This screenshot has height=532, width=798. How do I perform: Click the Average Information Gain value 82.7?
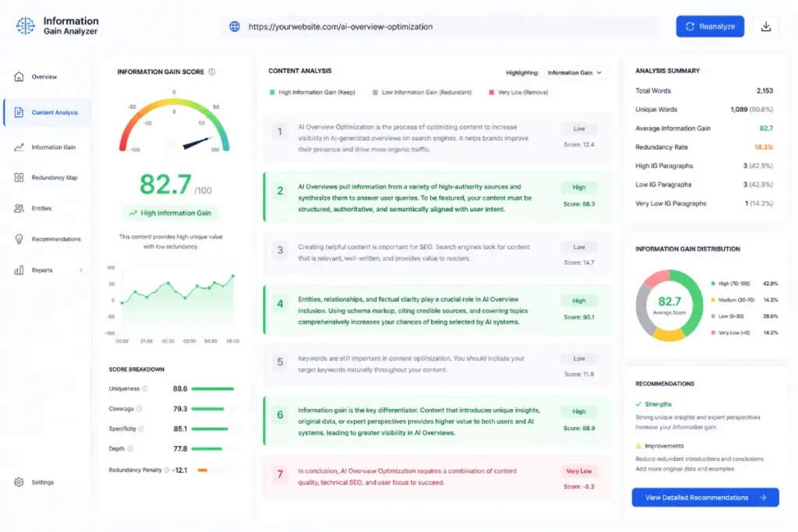[767, 129]
